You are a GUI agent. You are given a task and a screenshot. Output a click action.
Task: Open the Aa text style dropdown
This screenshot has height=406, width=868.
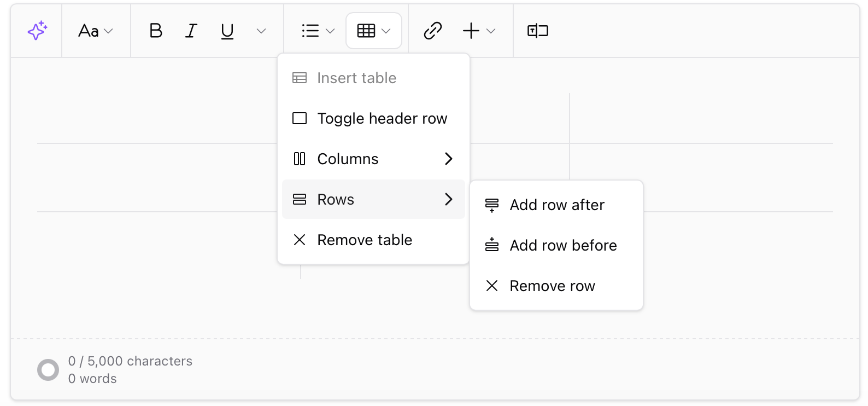96,31
